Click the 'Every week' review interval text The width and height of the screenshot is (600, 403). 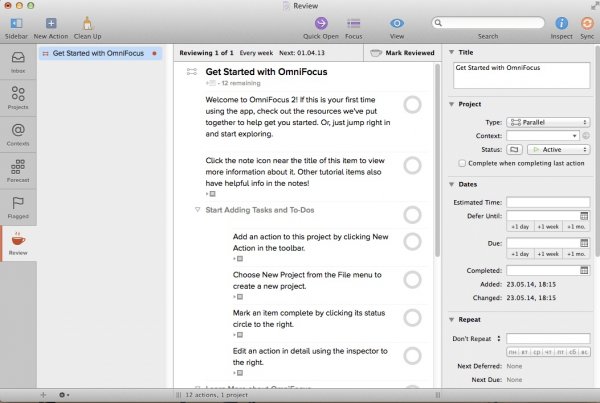[x=256, y=53]
